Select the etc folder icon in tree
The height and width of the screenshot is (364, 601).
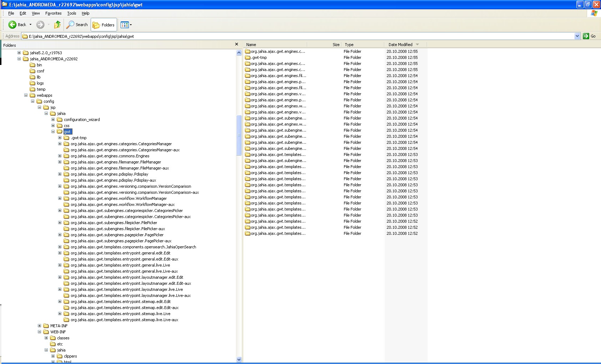pyautogui.click(x=53, y=344)
